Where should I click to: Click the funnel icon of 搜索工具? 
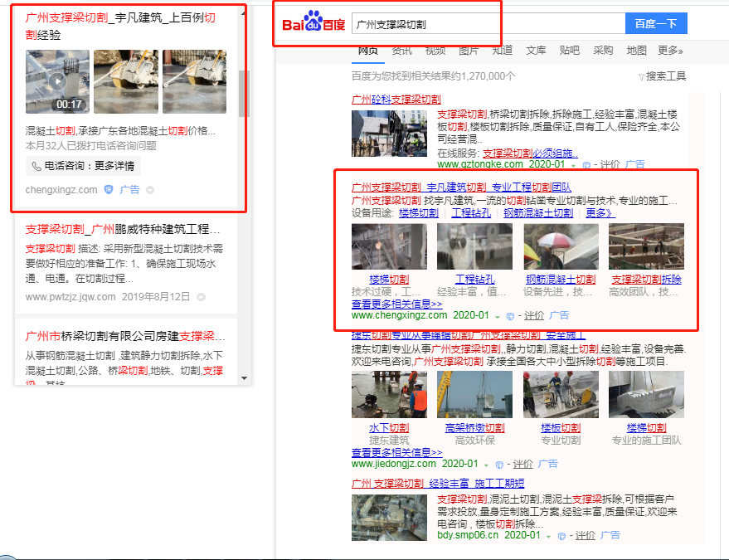coord(641,76)
